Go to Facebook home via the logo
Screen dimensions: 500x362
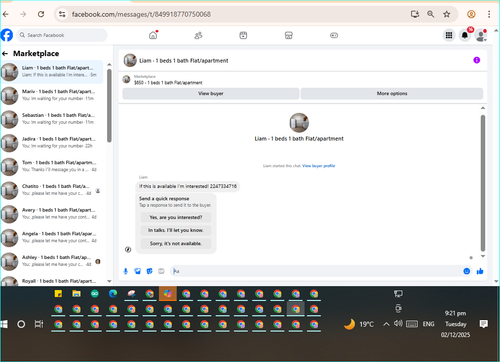click(x=7, y=35)
